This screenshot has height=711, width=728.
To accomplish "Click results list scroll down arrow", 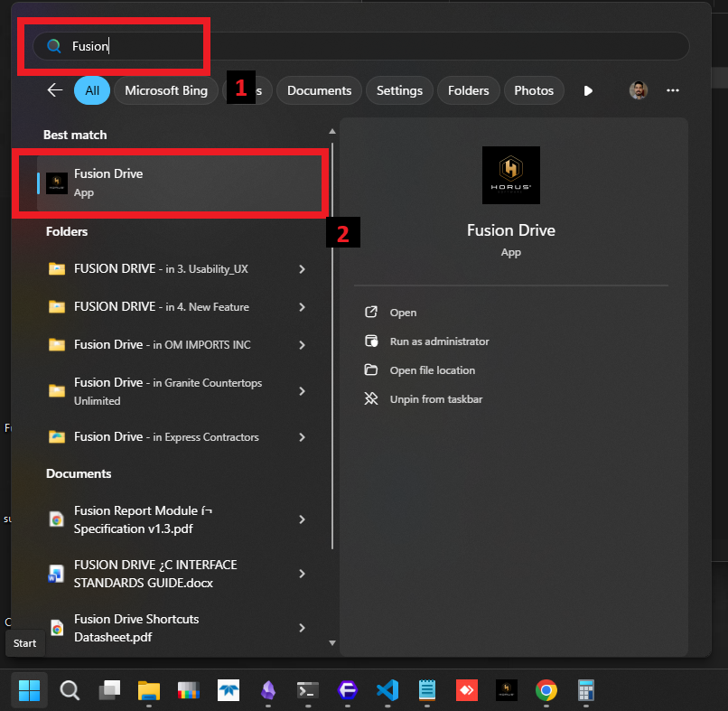I will pos(332,643).
